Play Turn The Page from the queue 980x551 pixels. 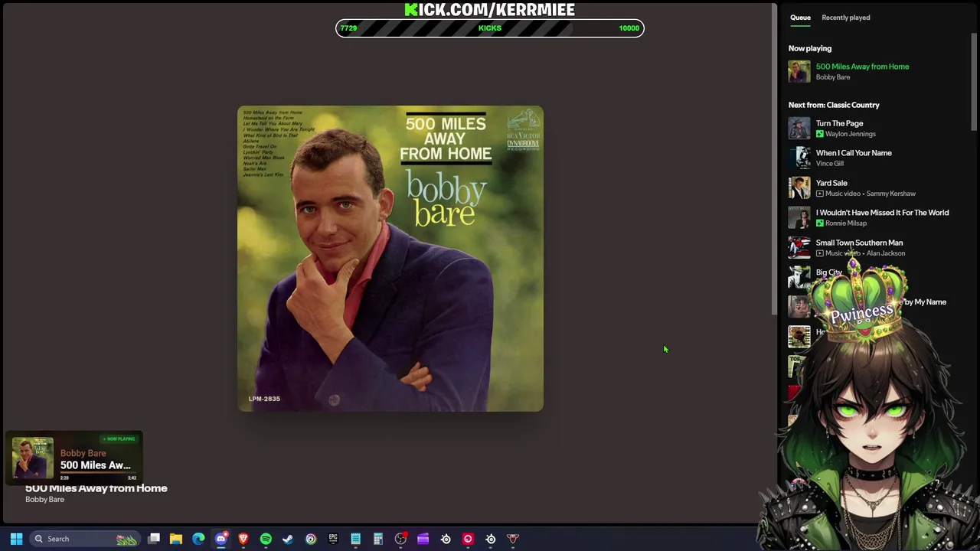click(x=839, y=123)
